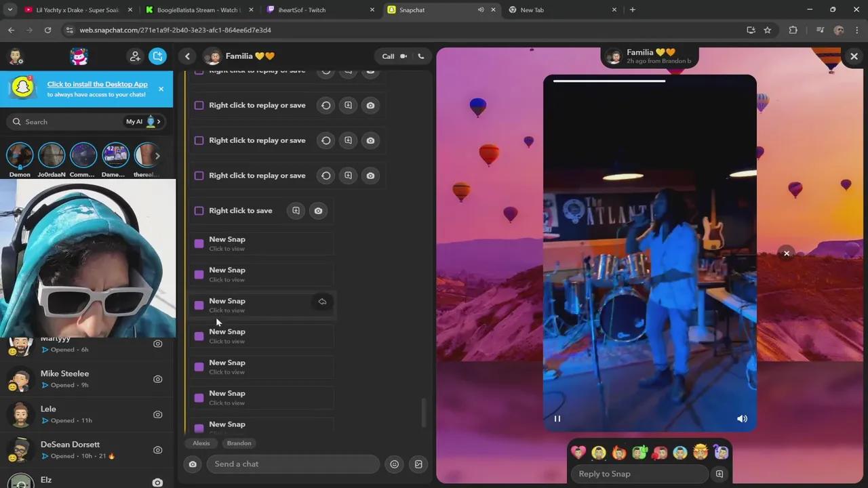Click the Snapchat ghost logo in the install banner
The image size is (868, 488).
click(23, 88)
